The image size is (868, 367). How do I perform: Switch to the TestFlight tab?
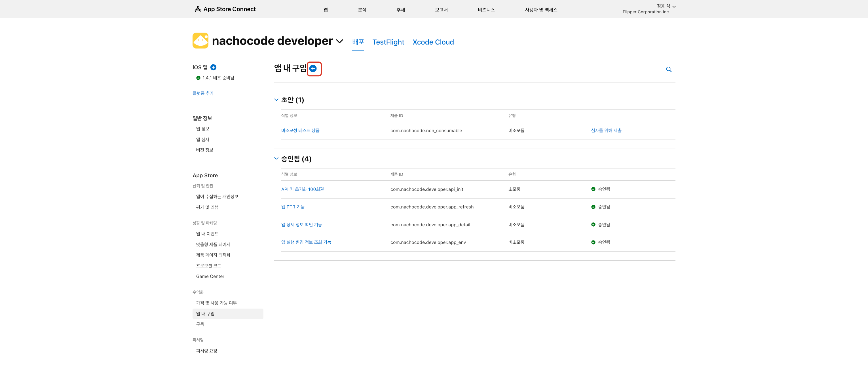(388, 42)
